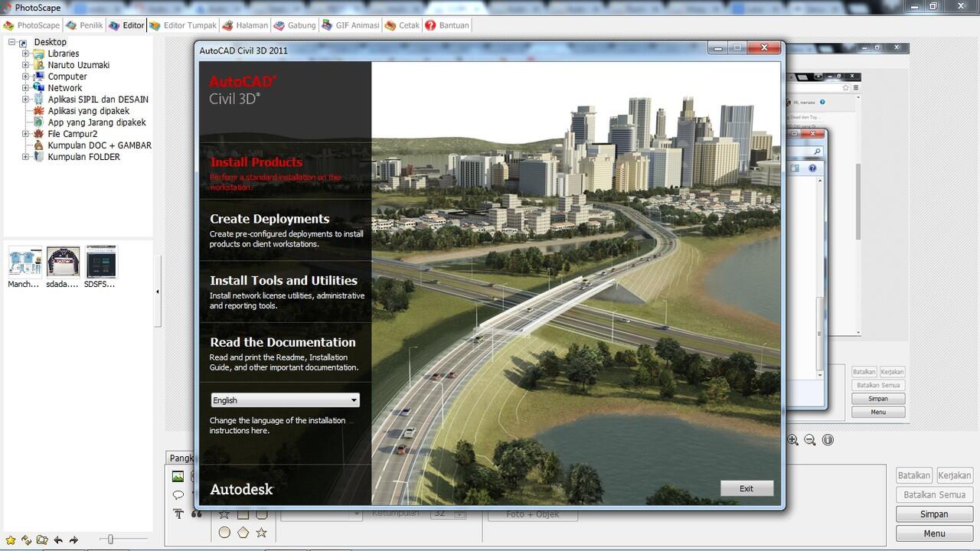This screenshot has width=980, height=551.
Task: Click the zoom in magnifier icon
Action: coord(793,440)
